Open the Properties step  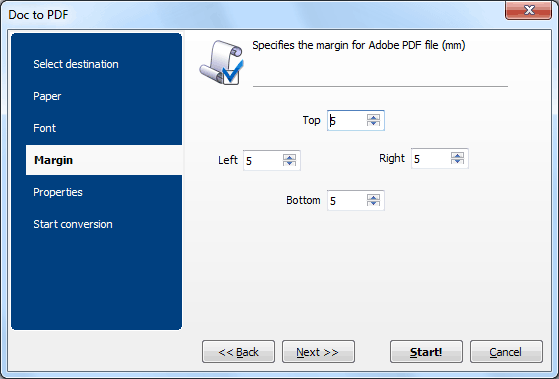coord(58,192)
